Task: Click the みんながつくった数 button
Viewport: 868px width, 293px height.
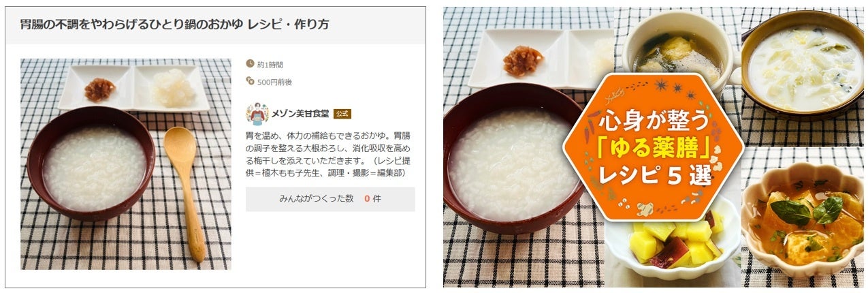Action: (330, 199)
